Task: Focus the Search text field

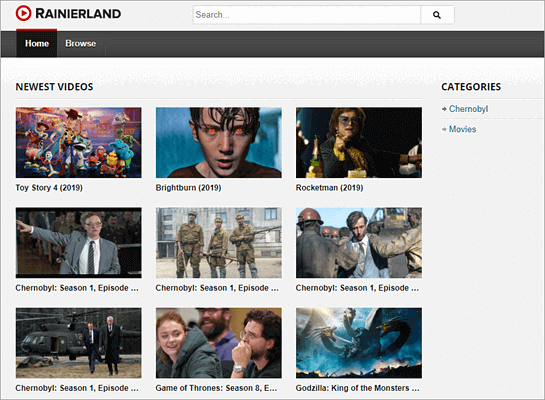Action: [x=307, y=15]
